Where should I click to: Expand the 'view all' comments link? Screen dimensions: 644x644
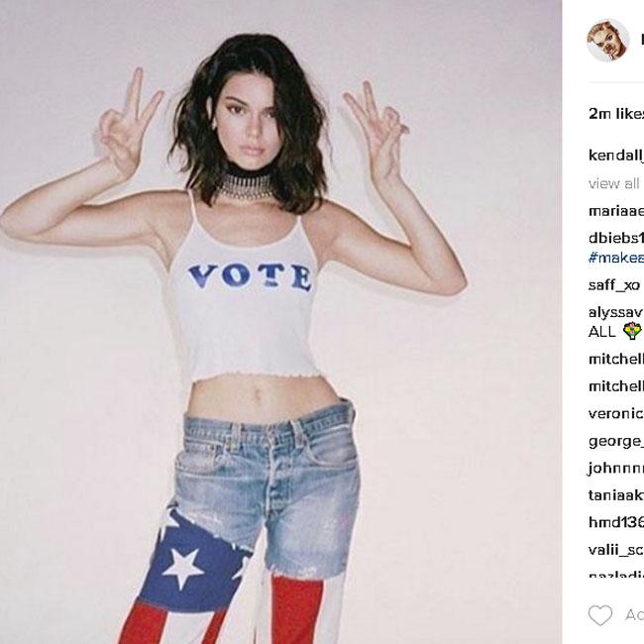pos(616,183)
